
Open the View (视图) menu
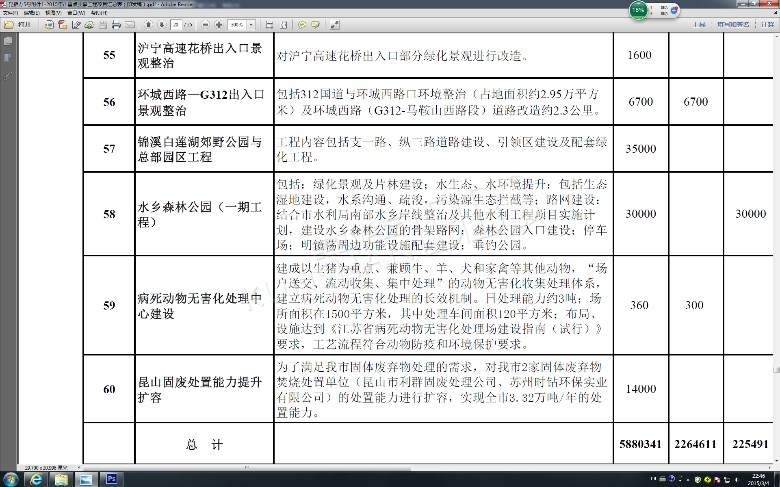click(51, 13)
